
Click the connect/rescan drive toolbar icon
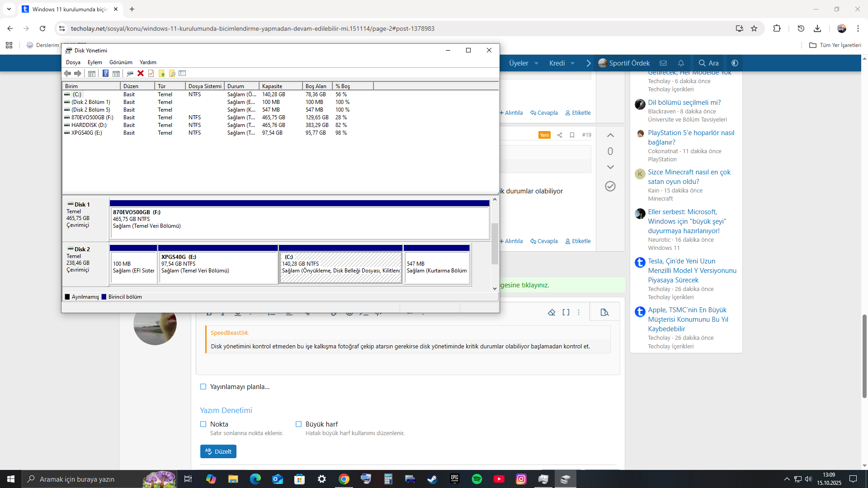coord(130,73)
